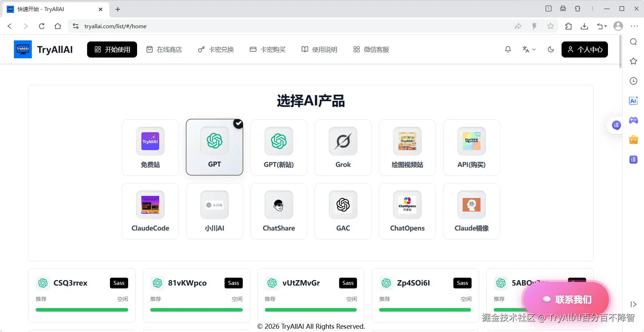Click the 81vKWpco green usage bar

click(x=196, y=310)
